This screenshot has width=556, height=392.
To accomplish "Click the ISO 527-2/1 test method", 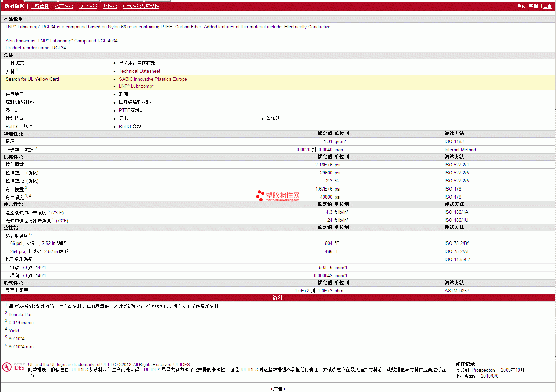I will pos(456,165).
